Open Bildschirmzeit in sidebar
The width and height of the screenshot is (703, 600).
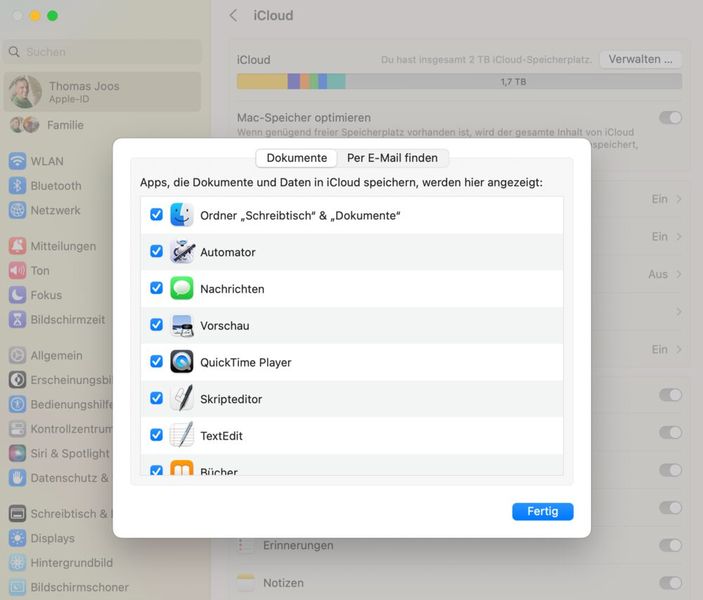pyautogui.click(x=56, y=320)
